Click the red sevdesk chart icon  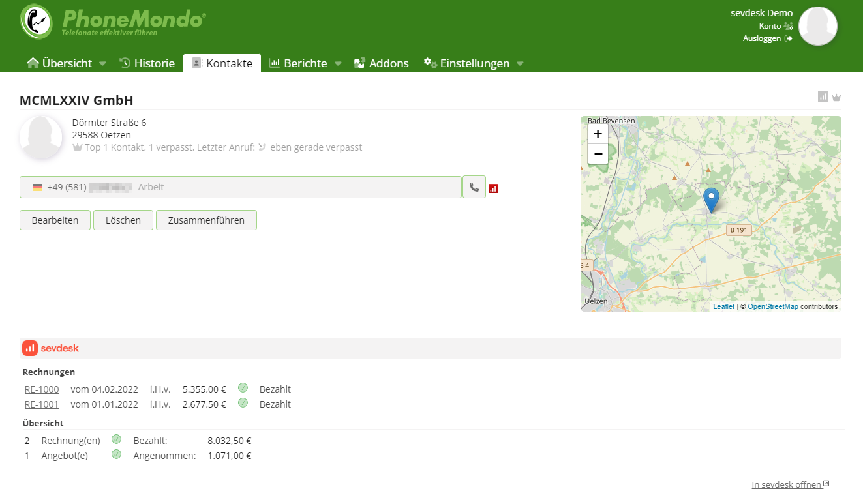(x=493, y=188)
